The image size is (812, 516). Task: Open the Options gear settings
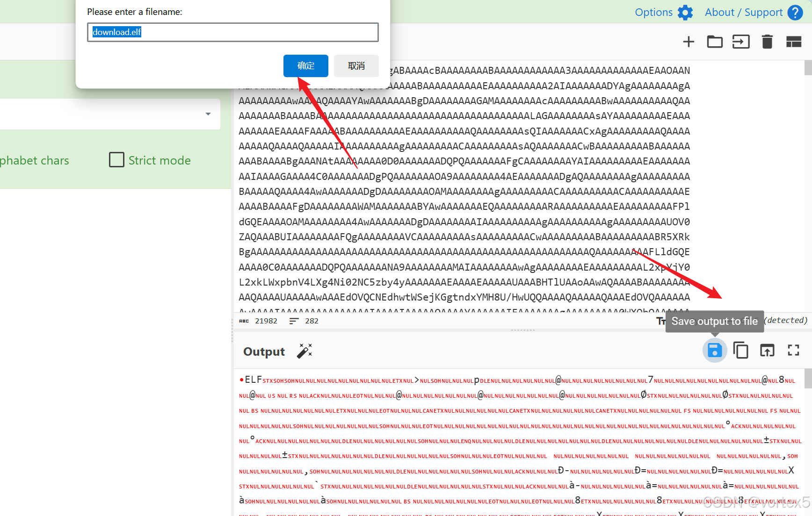pyautogui.click(x=685, y=13)
